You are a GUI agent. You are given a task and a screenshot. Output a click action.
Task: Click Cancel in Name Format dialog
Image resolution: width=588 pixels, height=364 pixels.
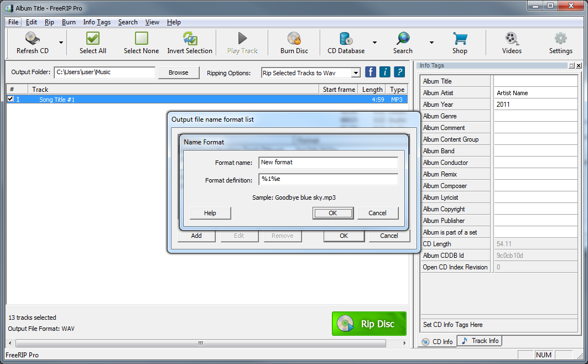coord(378,213)
